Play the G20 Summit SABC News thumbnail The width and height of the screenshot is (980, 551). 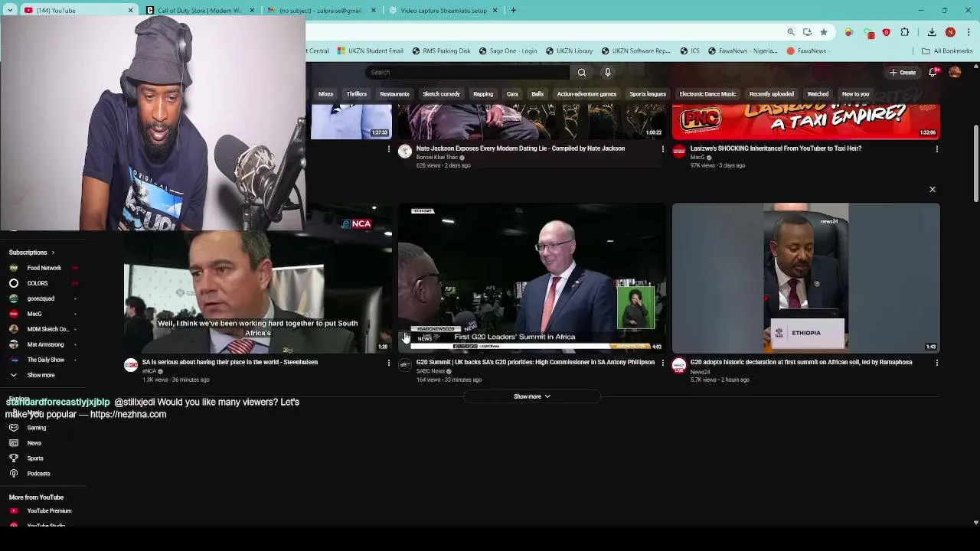532,278
